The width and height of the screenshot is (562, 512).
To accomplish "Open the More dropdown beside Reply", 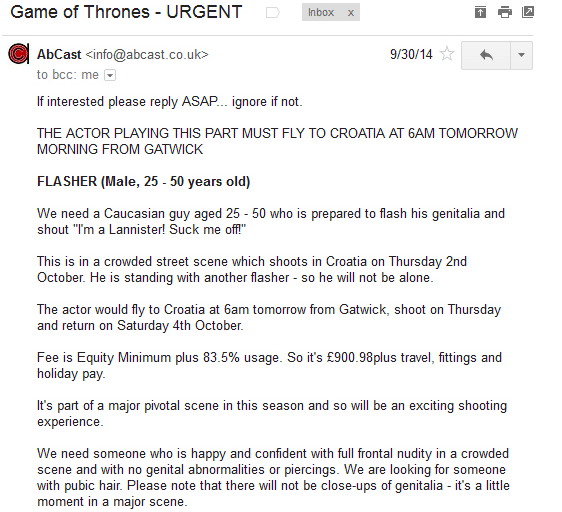I will (x=521, y=55).
